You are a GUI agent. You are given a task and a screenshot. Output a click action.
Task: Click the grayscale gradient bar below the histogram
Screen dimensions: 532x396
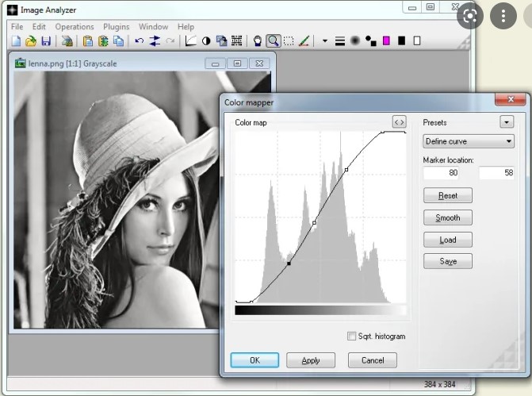(320, 310)
